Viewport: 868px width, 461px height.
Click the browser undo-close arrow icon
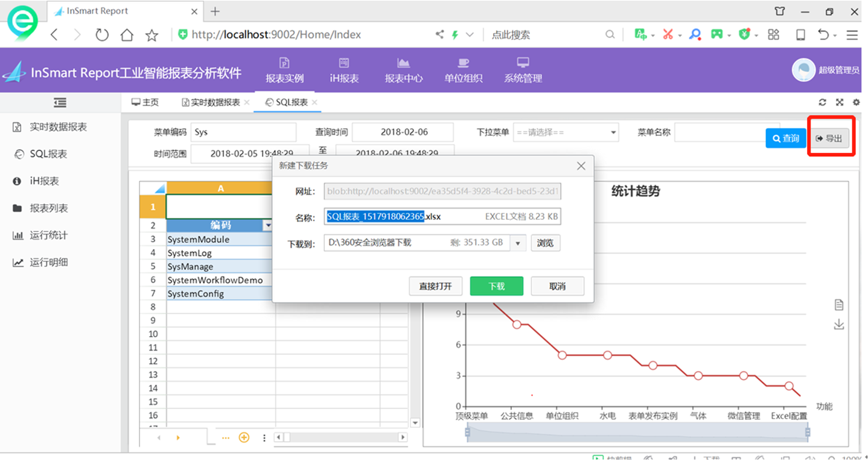[x=823, y=34]
